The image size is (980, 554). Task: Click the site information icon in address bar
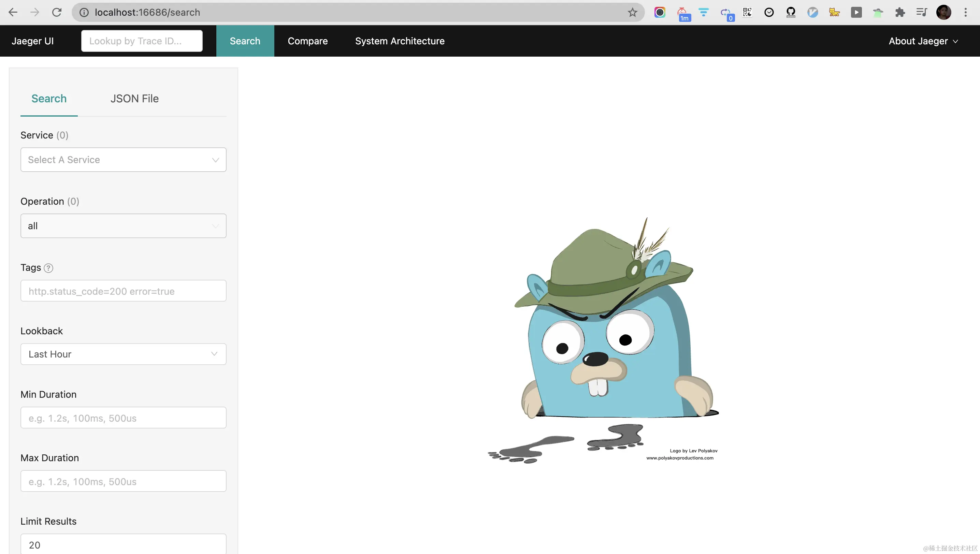click(84, 13)
